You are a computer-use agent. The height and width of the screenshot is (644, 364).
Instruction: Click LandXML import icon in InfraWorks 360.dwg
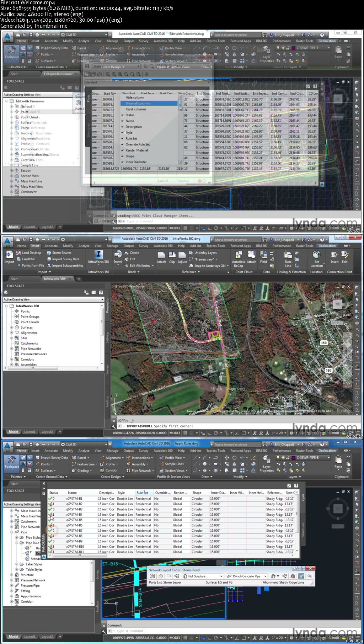(x=18, y=259)
